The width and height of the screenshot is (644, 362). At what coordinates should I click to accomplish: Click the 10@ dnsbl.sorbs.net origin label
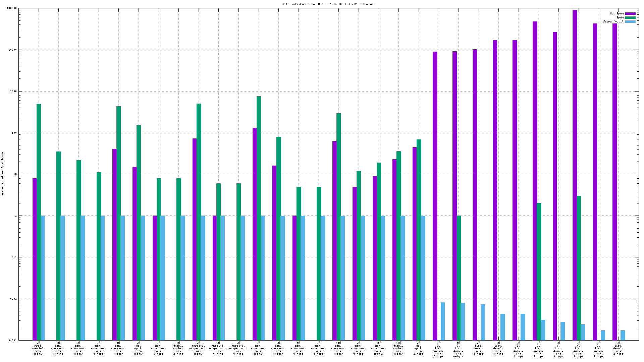click(398, 348)
